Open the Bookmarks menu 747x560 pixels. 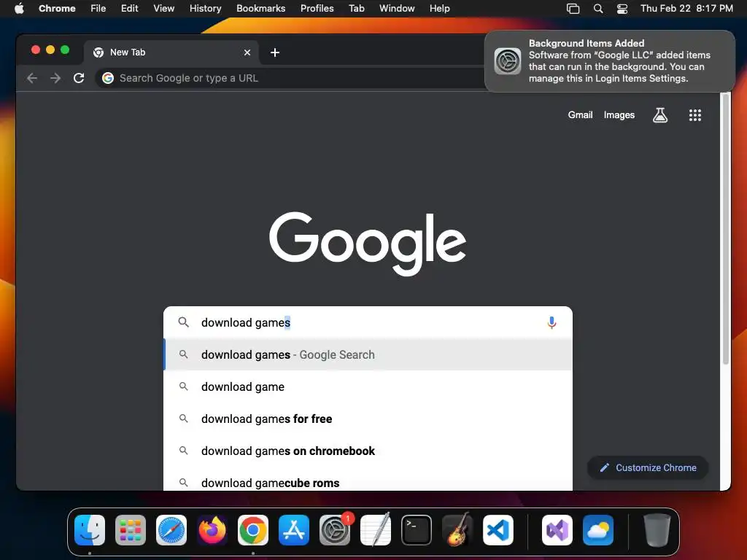click(260, 9)
